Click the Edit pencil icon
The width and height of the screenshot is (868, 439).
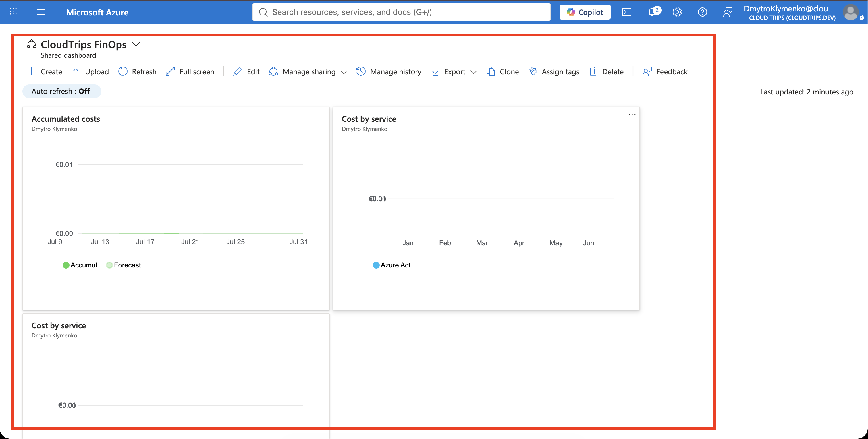tap(238, 71)
